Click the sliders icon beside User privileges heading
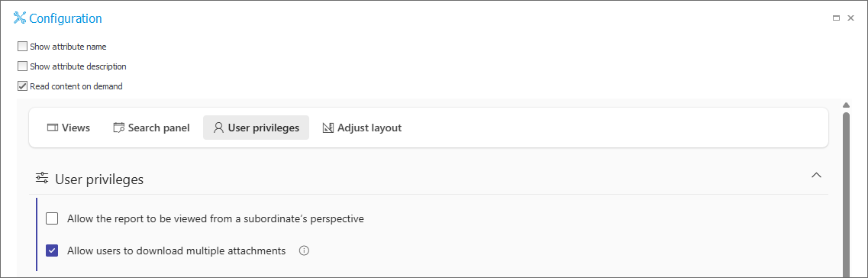Viewport: 868px width, 278px height. coord(42,178)
